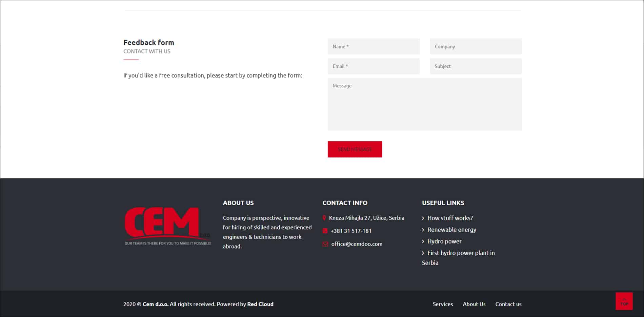Click the Subject text field
The width and height of the screenshot is (644, 317).
point(475,66)
